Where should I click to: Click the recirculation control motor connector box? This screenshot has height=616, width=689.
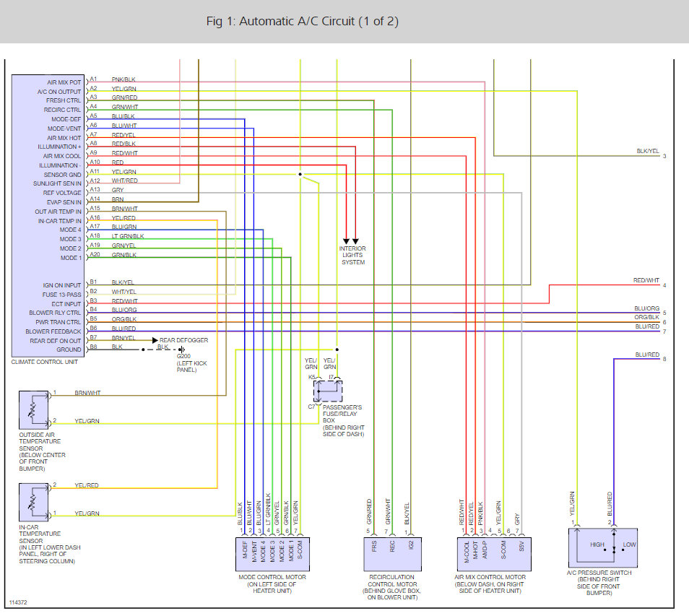[393, 554]
